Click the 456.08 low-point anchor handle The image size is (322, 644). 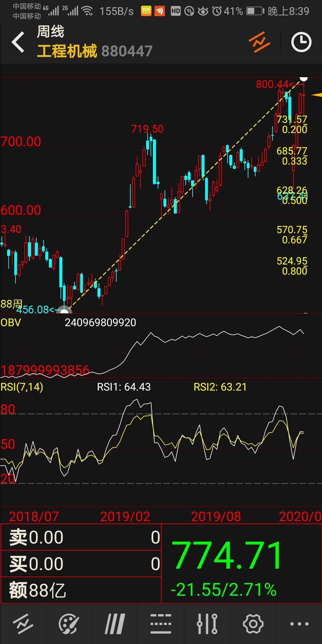coord(64,310)
